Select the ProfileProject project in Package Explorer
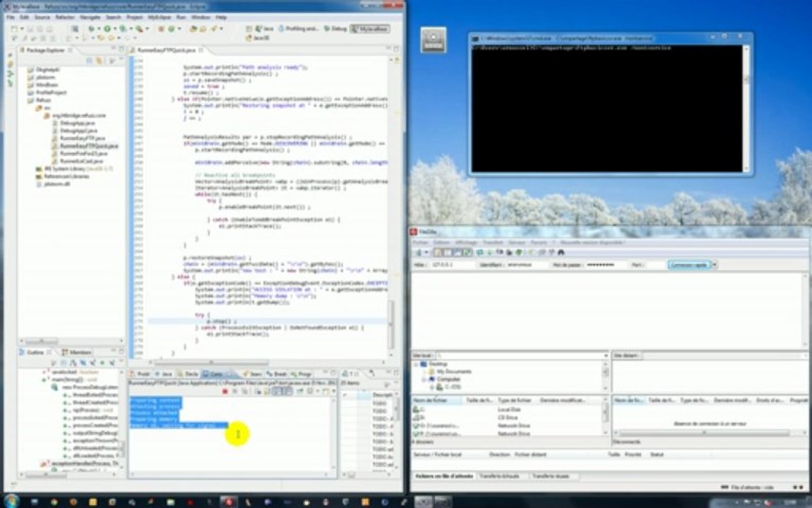The height and width of the screenshot is (508, 812). pos(48,92)
